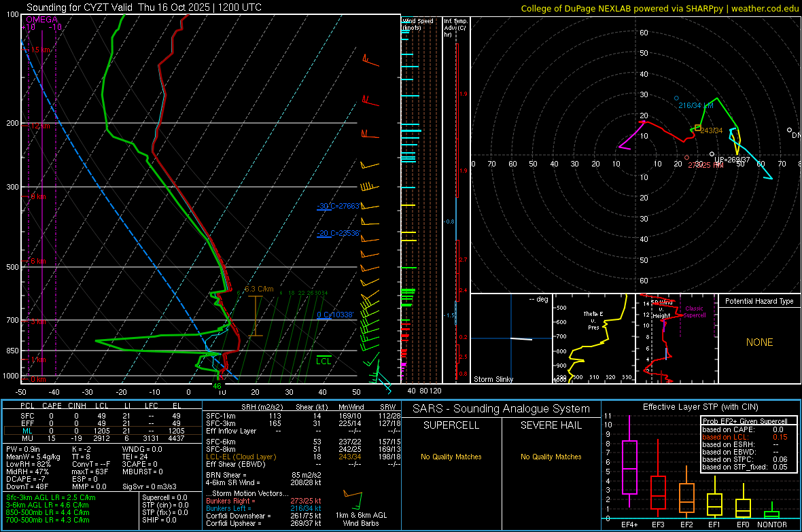Click the weather.cod.edu NEXLAB credit text
The width and height of the screenshot is (802, 532).
click(659, 8)
